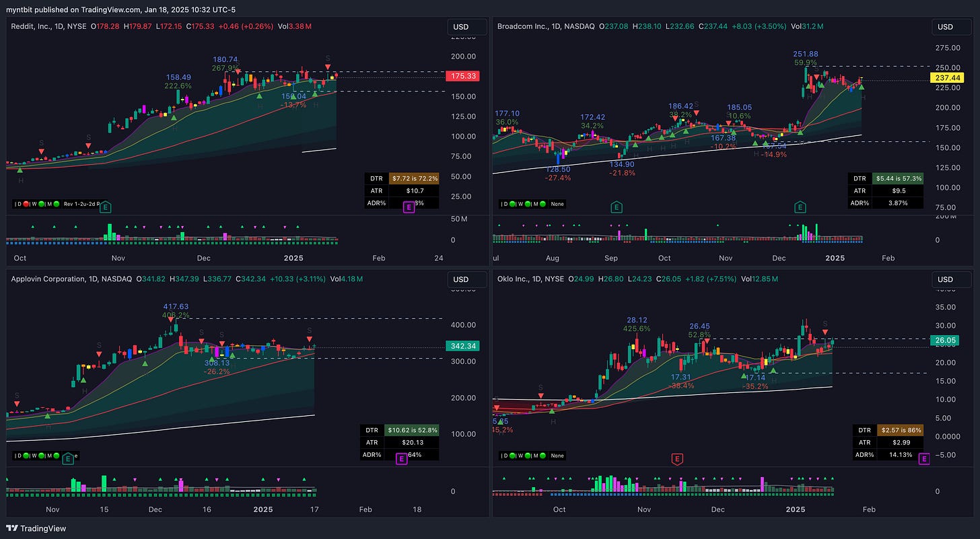Click the D W M None status panel on the Broadcom chart
This screenshot has width=980, height=539.
coord(533,204)
